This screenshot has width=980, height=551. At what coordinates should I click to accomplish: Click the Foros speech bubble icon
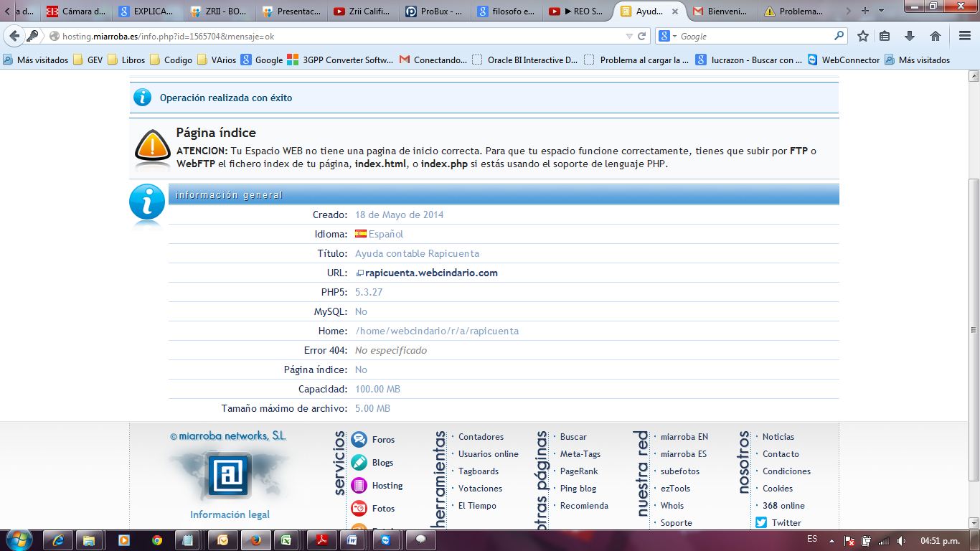[359, 440]
